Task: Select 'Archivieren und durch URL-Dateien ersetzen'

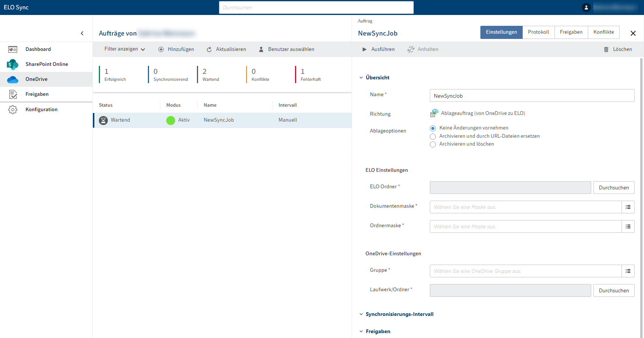Action: (433, 136)
